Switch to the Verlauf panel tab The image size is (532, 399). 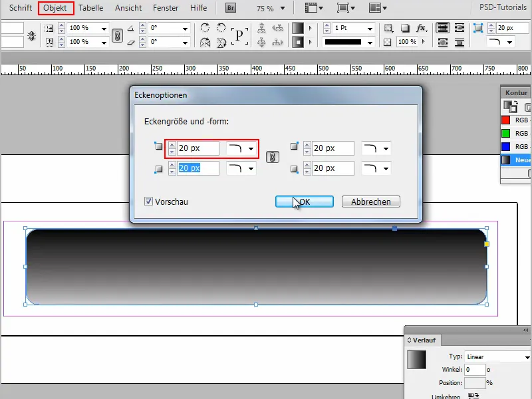422,340
